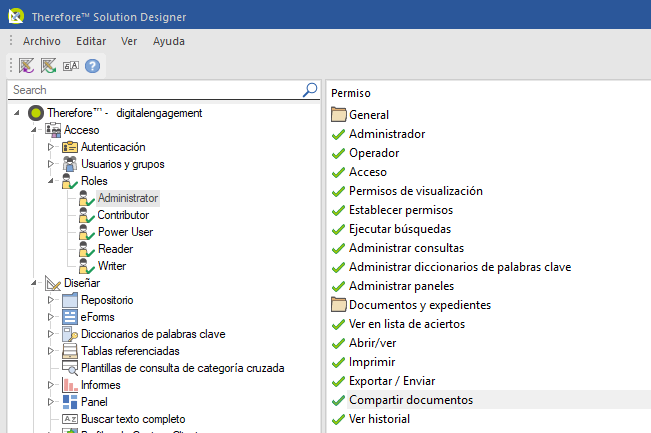Open the Ayuda menu
The image size is (651, 433).
(x=169, y=41)
